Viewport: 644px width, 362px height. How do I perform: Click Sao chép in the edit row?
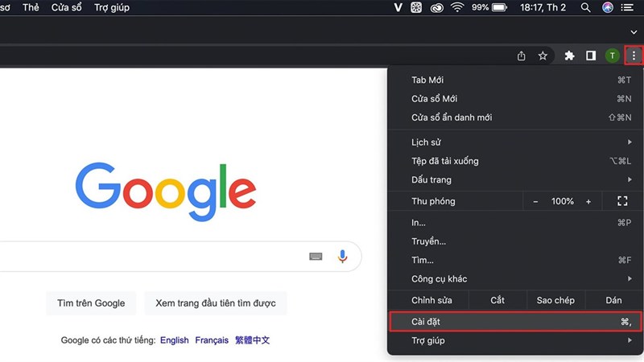555,300
